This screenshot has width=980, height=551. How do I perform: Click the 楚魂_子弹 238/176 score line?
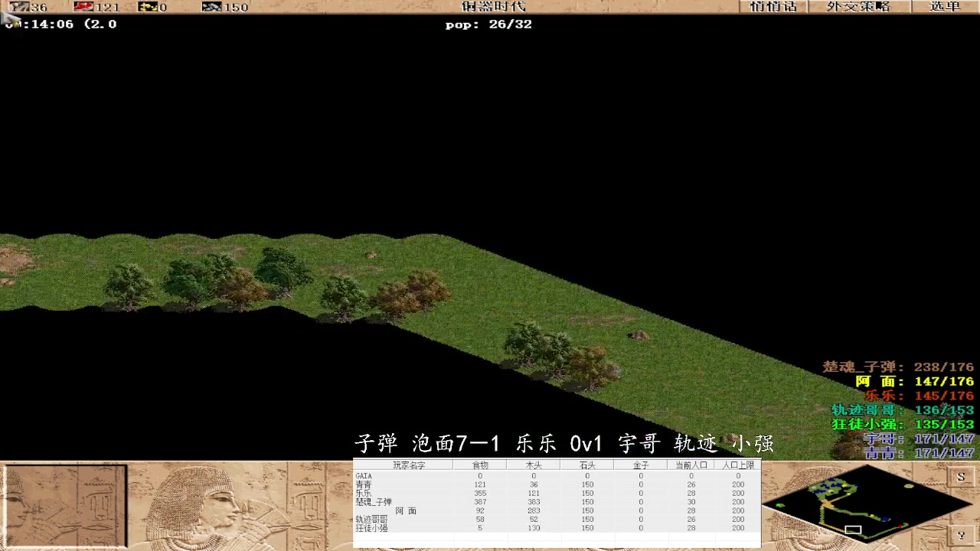pyautogui.click(x=898, y=367)
